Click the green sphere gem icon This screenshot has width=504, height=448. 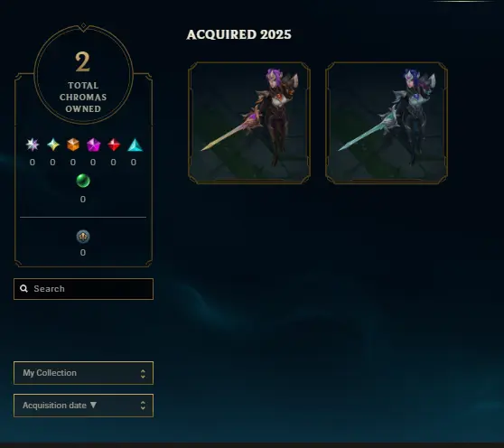click(x=83, y=181)
